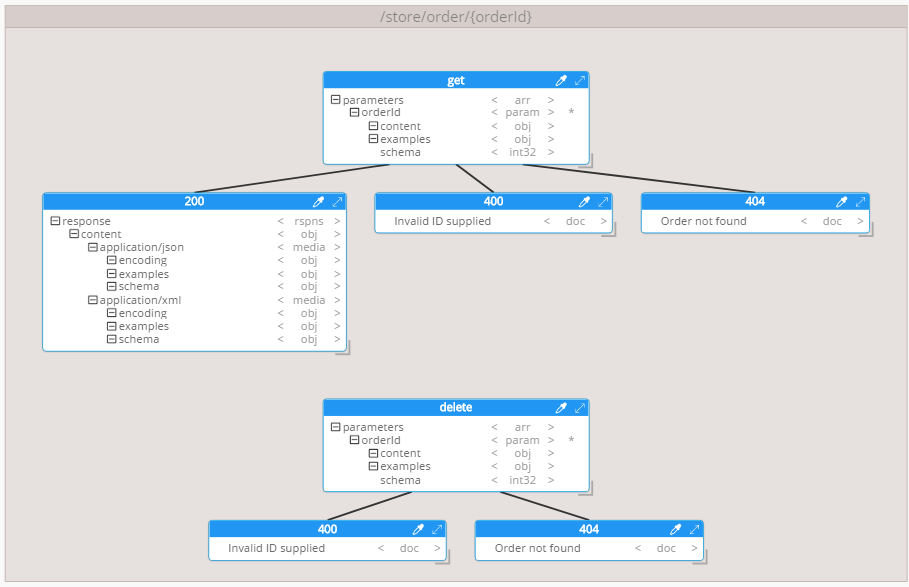Click the eyedropper icon on get node
The height and width of the screenshot is (587, 909).
[x=561, y=81]
